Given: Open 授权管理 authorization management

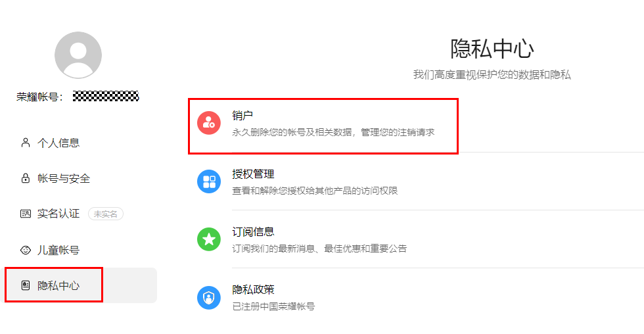Looking at the screenshot, I should (416, 181).
